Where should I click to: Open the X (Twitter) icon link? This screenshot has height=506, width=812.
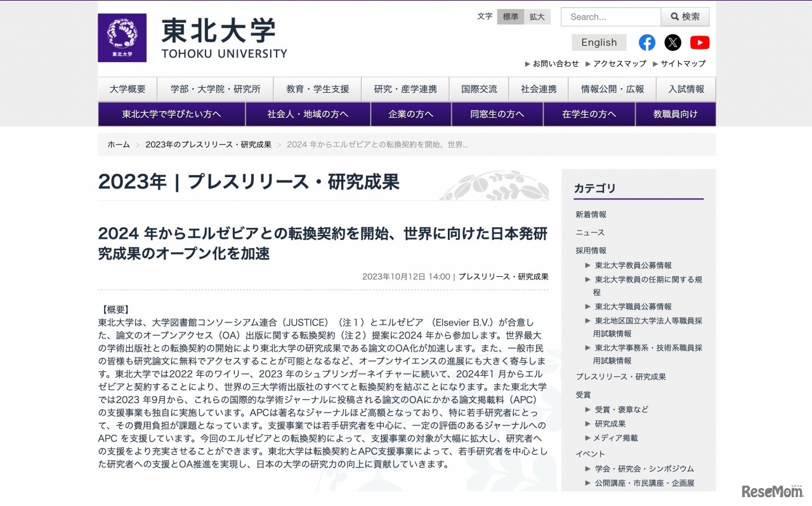[x=673, y=42]
